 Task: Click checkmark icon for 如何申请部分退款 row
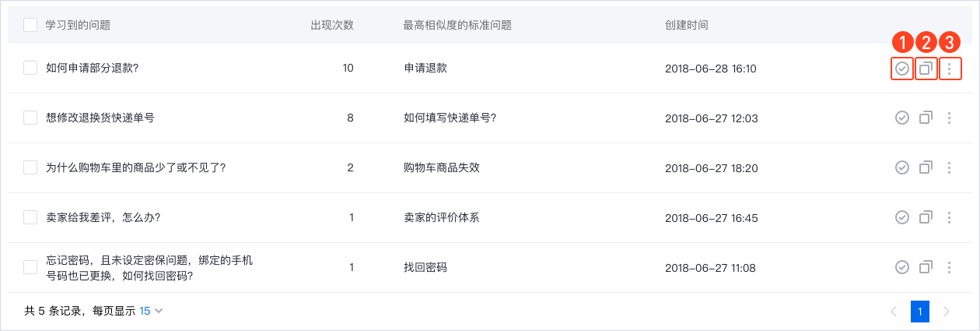click(x=901, y=69)
